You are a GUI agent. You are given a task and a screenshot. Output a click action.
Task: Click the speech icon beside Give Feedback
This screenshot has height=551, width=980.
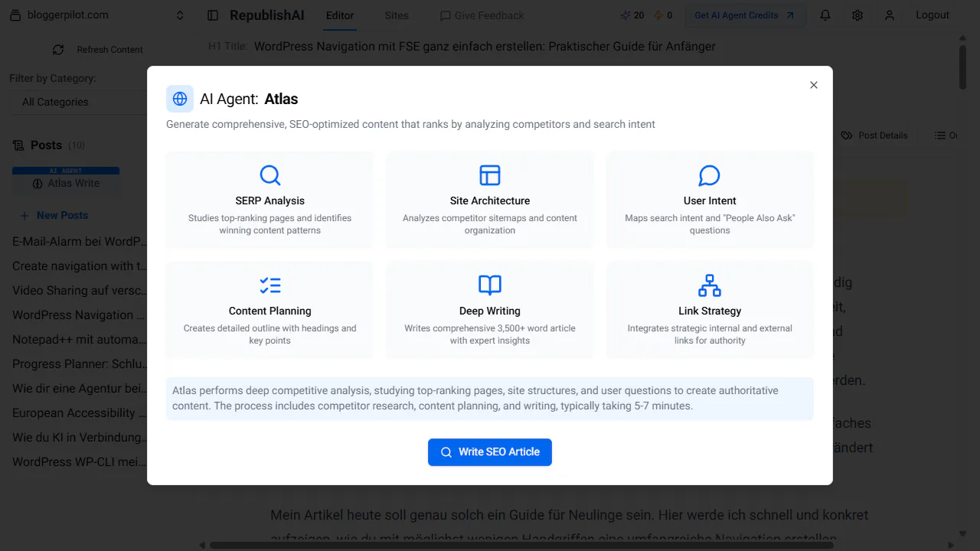(x=445, y=15)
